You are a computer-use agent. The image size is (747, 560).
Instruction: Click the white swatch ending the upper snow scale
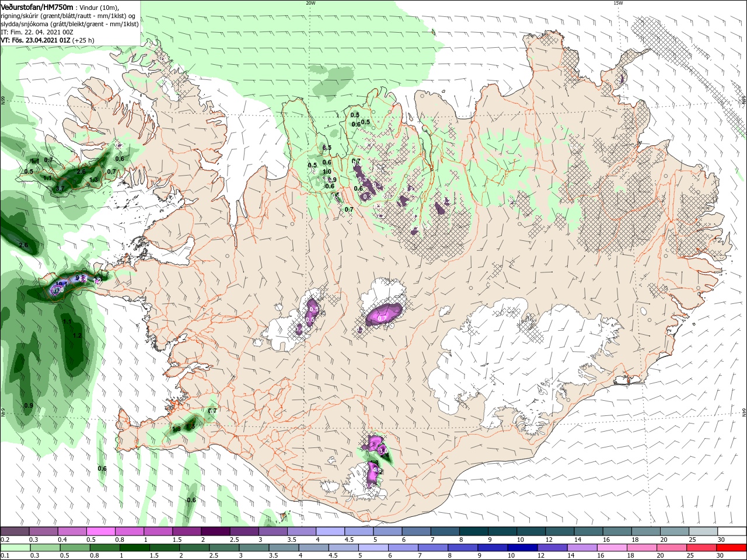coord(732,531)
